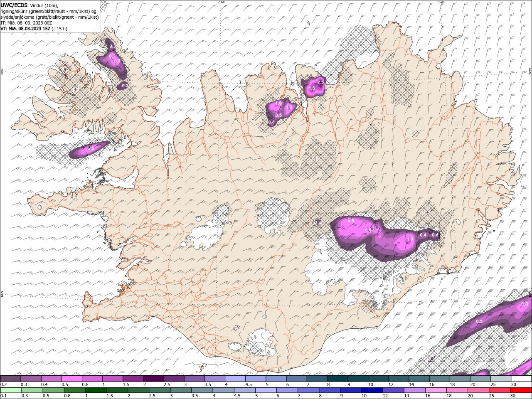532x399 pixels.
Task: Select the dark teal 8 swatch, upper legend
Action: [338, 378]
